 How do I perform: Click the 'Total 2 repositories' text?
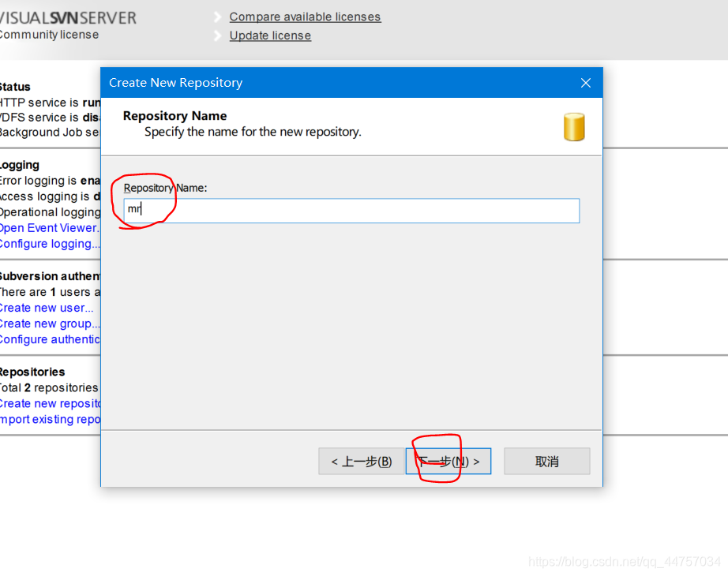[x=49, y=387]
